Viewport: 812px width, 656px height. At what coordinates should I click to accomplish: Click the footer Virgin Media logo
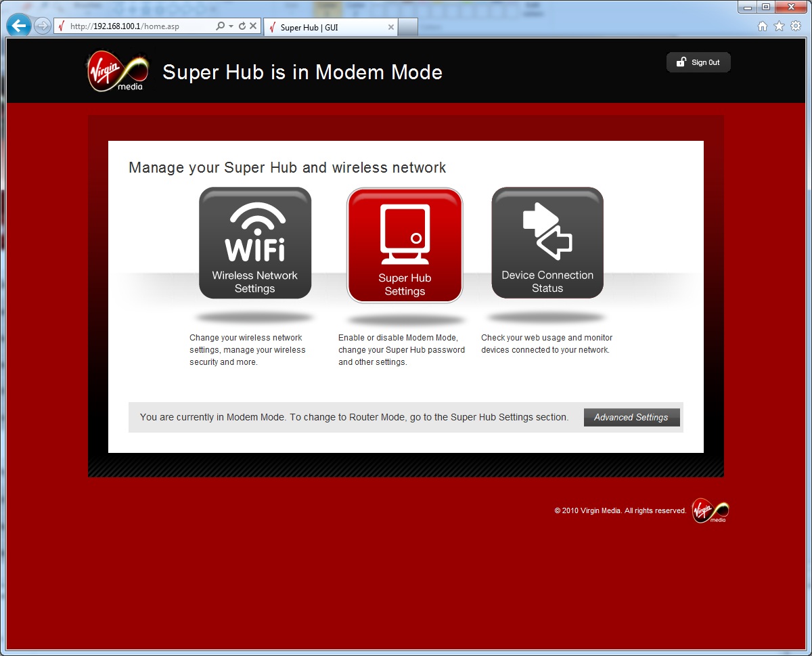tap(710, 510)
